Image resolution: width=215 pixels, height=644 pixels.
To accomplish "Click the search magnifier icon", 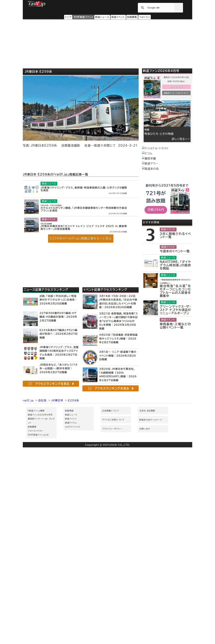I will tap(142, 8).
